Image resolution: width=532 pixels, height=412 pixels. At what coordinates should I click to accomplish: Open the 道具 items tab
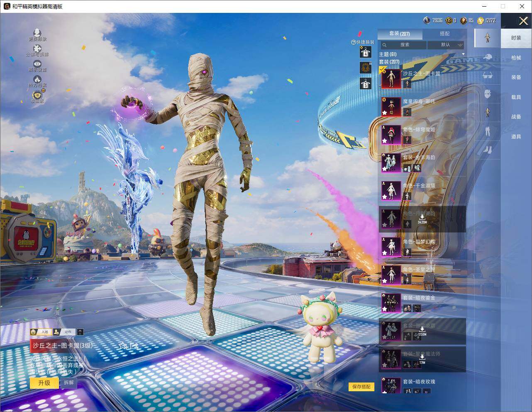pyautogui.click(x=516, y=137)
